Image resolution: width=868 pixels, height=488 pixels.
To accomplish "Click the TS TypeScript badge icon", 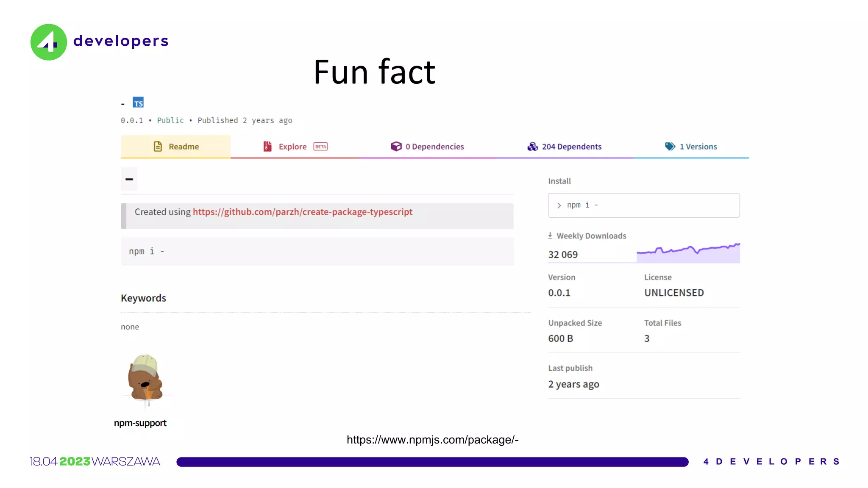I will coord(138,103).
